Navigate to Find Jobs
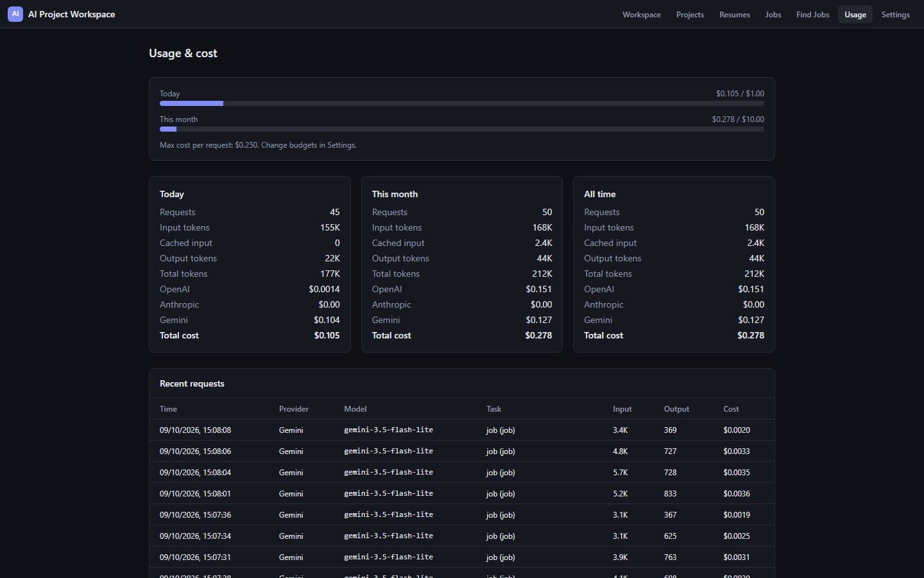924x578 pixels. click(x=812, y=14)
